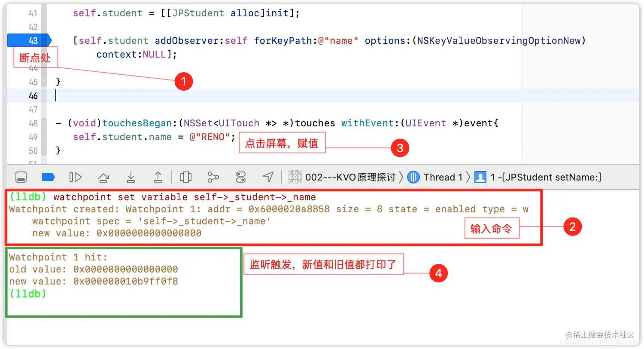Click line number 41 in the gutter

click(x=33, y=13)
